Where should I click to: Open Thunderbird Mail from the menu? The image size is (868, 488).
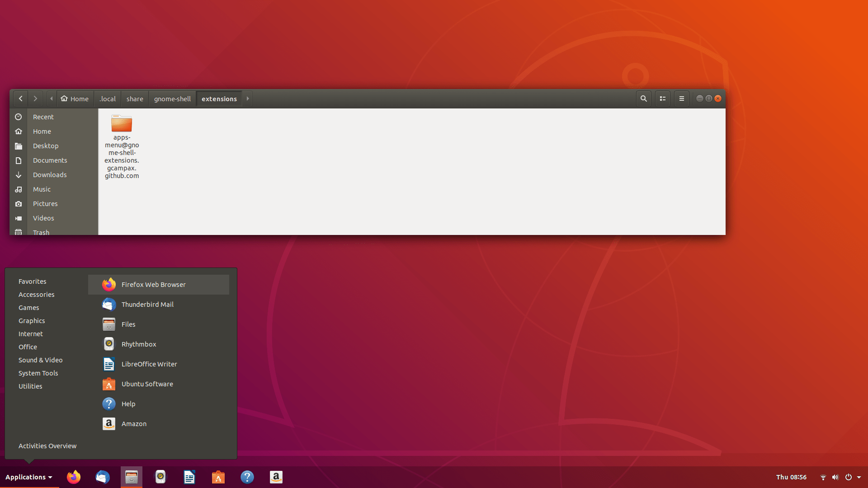pos(147,305)
